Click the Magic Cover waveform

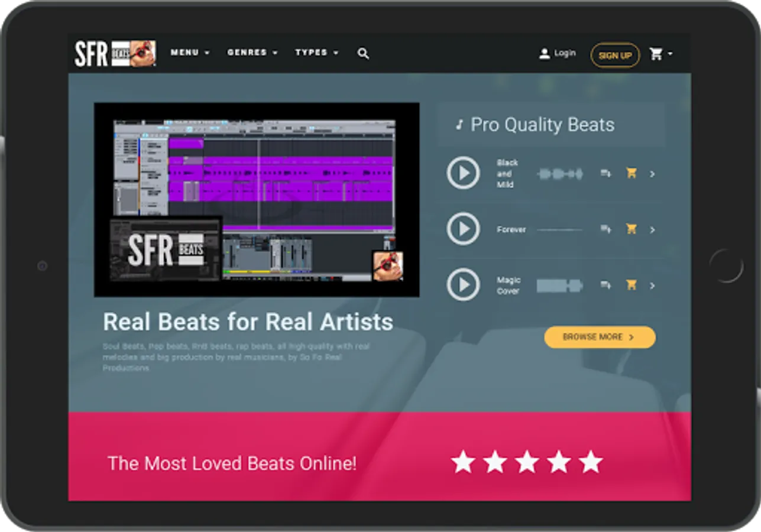560,286
